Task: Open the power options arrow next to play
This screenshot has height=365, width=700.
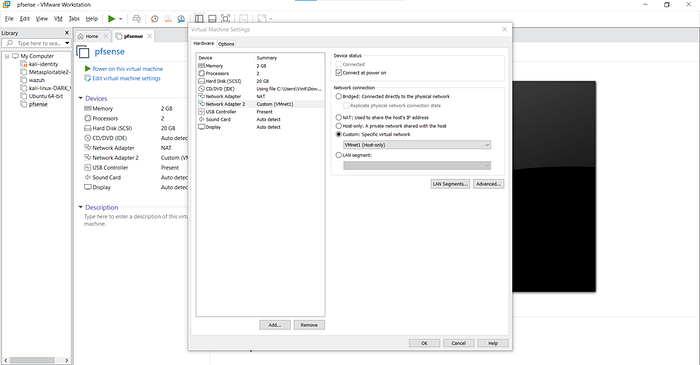Action: 121,19
